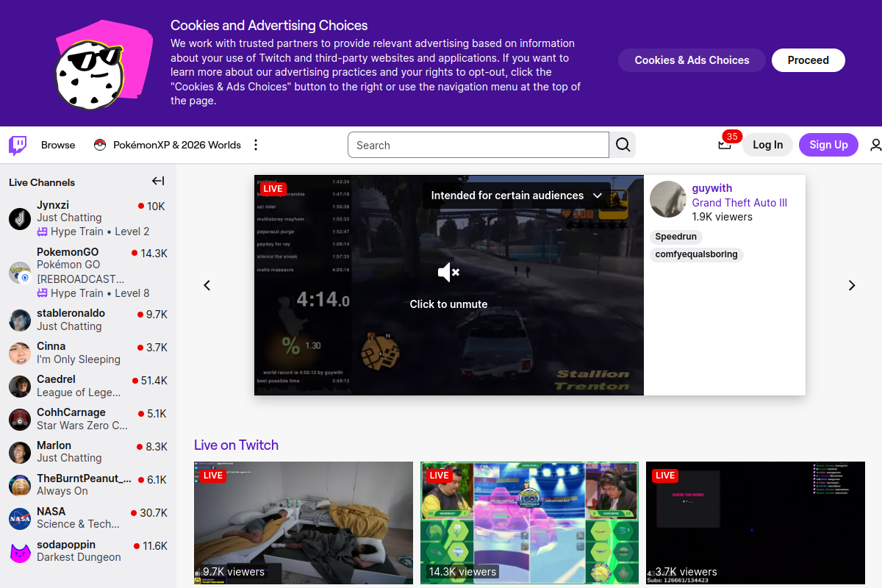Select the Speedrun tag
Screen dimensions: 882x588
pos(676,237)
